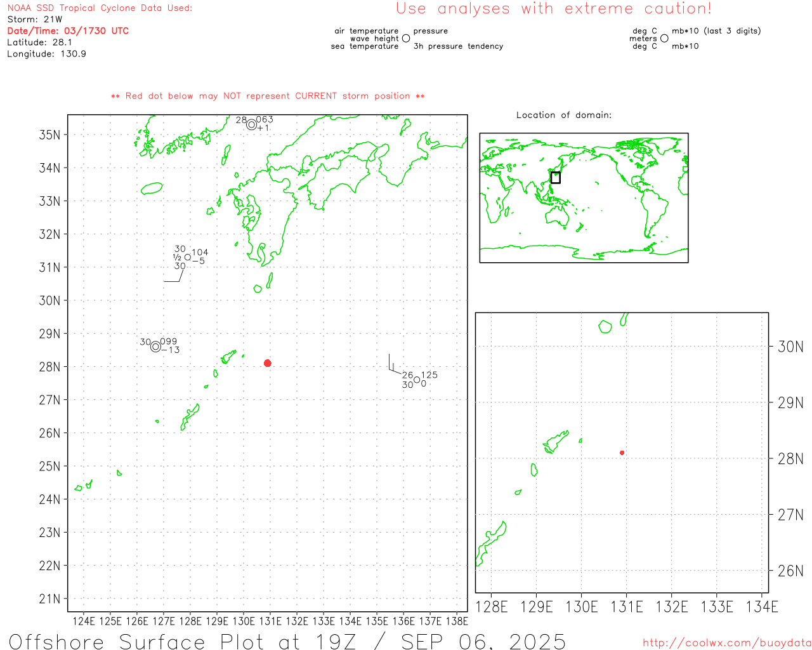Click the red storm dot on zoomed inset map
Screen dimensions: 812x650
click(x=622, y=453)
